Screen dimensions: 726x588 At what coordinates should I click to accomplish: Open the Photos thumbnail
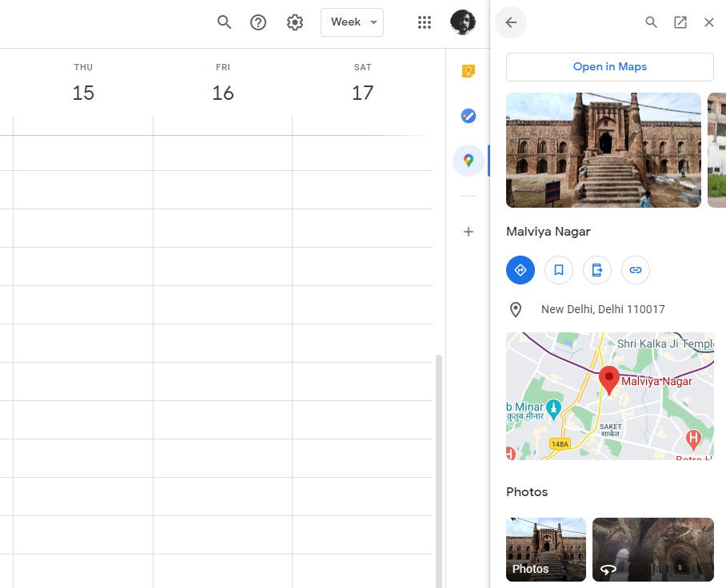click(546, 550)
